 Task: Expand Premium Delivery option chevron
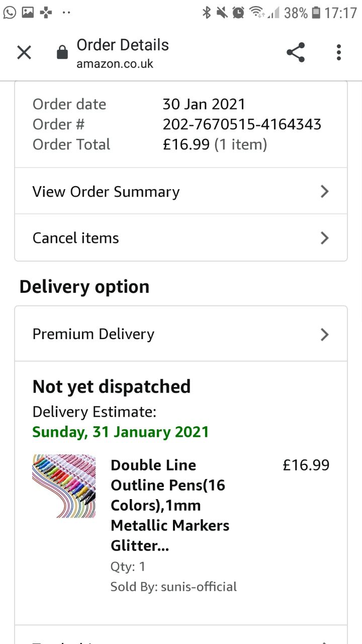tap(325, 335)
